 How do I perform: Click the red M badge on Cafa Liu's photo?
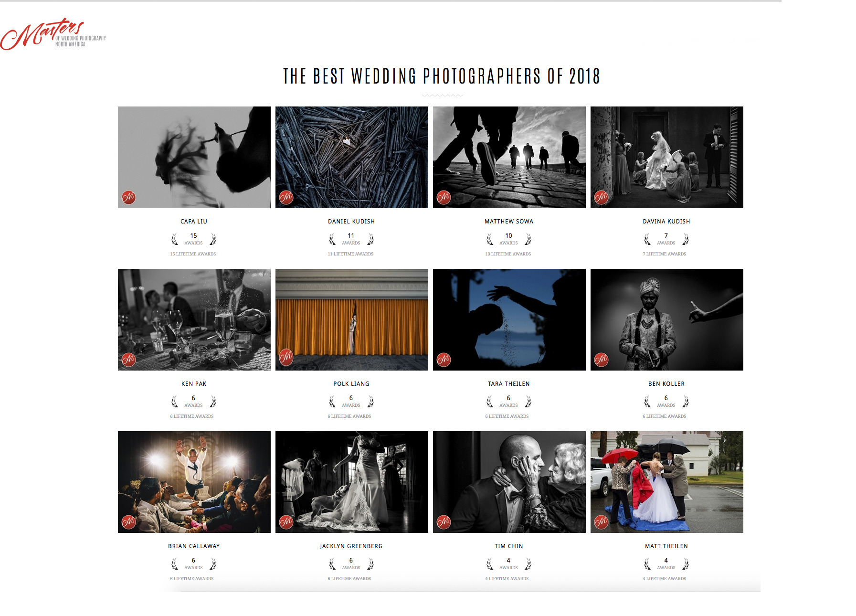(129, 197)
